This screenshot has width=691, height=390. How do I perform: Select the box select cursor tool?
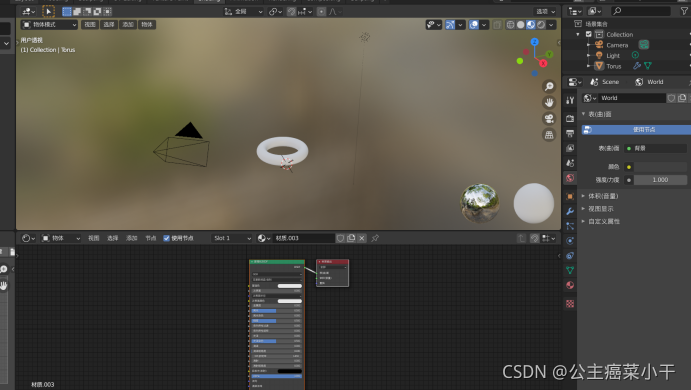pos(48,11)
